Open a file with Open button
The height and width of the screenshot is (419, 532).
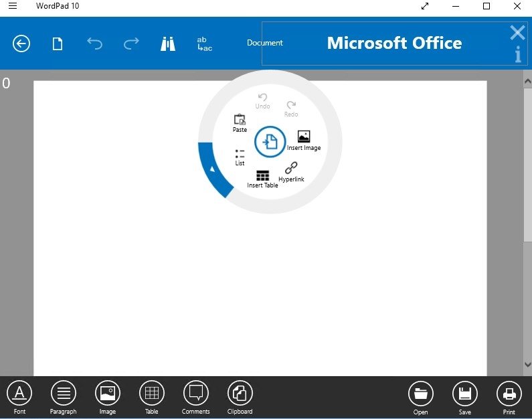[421, 398]
